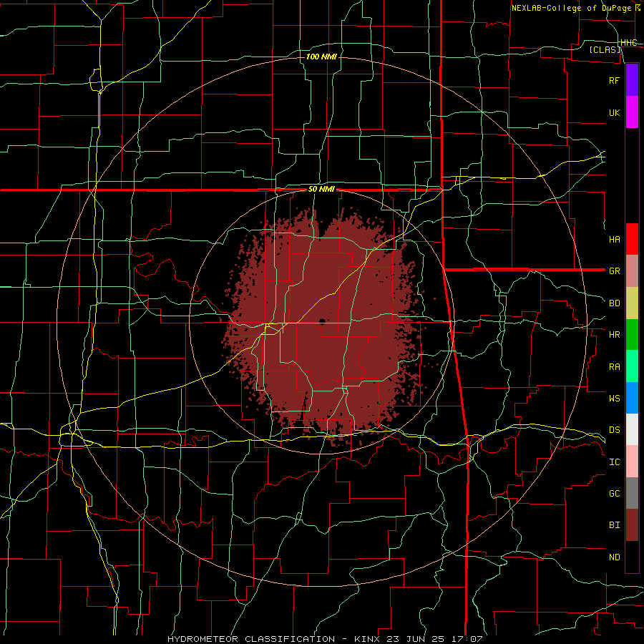This screenshot has width=644, height=644.
Task: Select the "ND" legend label
Action: point(614,557)
